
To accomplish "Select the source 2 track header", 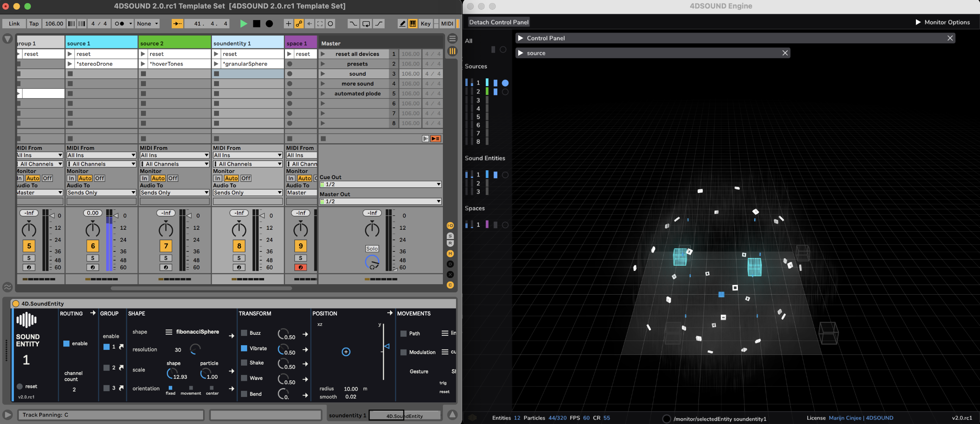I will [175, 43].
